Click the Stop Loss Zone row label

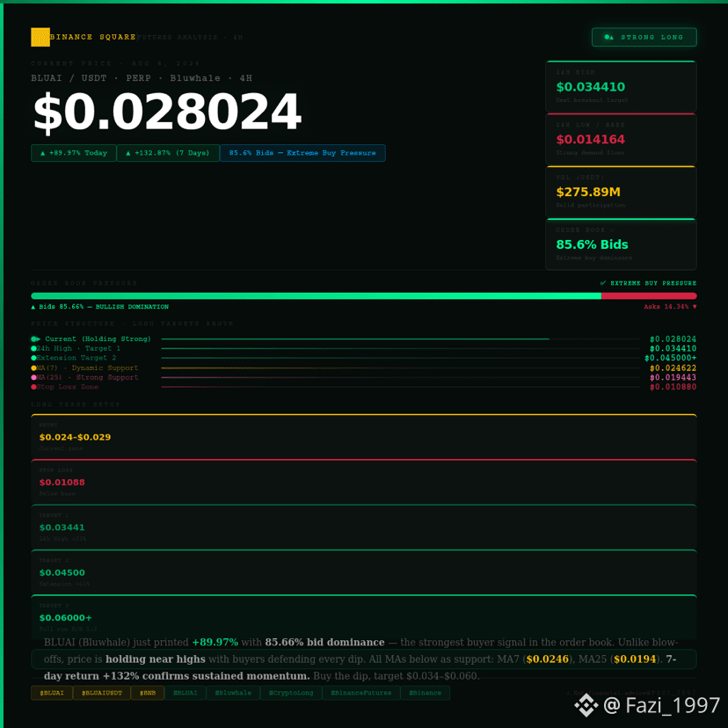[68, 387]
